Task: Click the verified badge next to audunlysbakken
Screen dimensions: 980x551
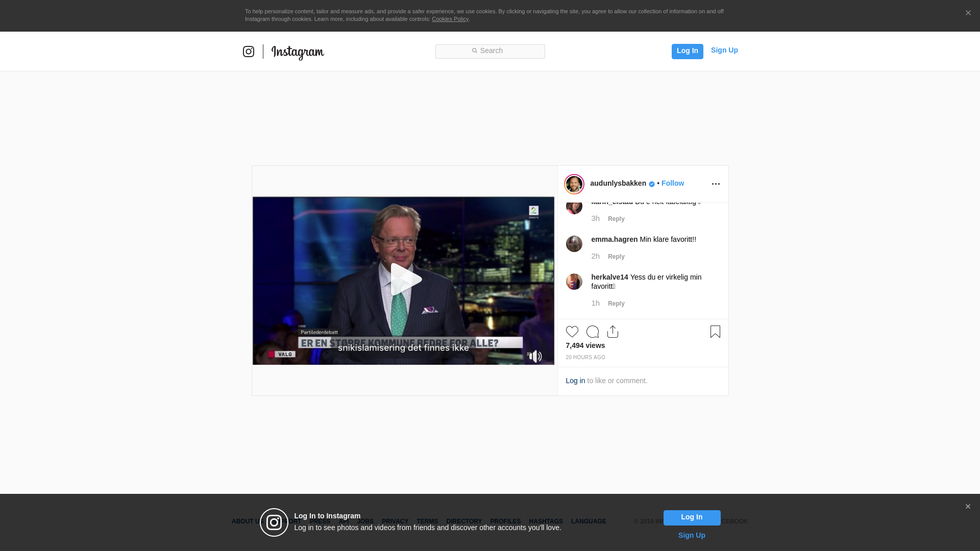Action: (652, 184)
